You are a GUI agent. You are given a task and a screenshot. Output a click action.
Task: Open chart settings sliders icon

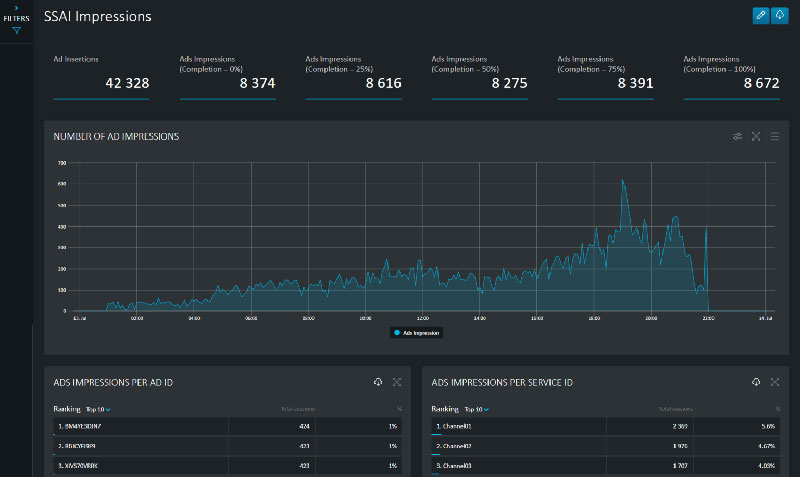click(737, 136)
